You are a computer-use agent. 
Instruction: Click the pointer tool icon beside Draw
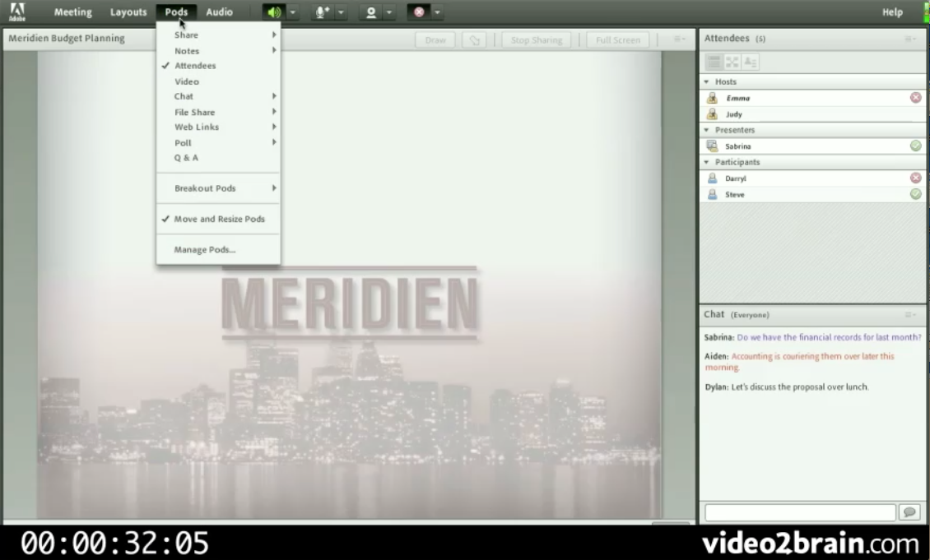475,40
